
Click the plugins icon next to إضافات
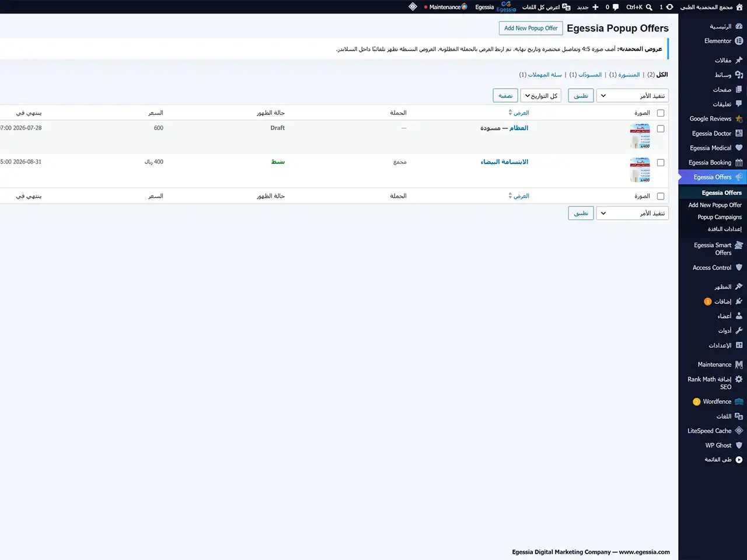point(739,301)
